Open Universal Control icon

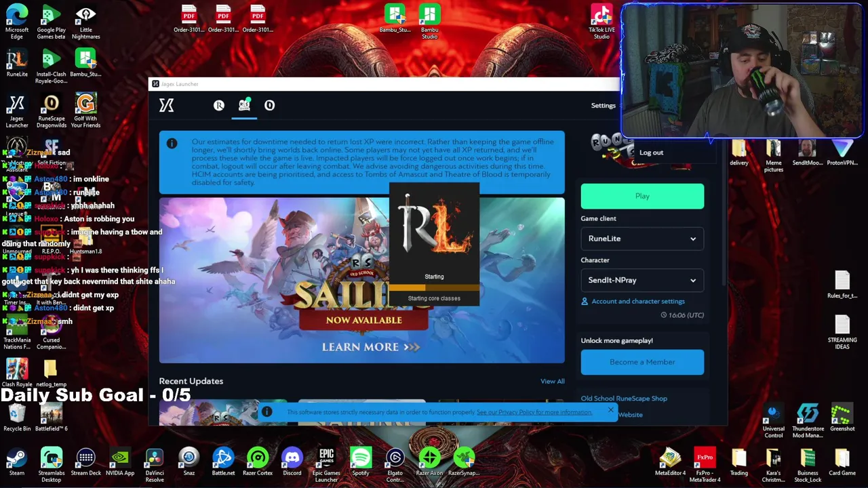pos(774,420)
